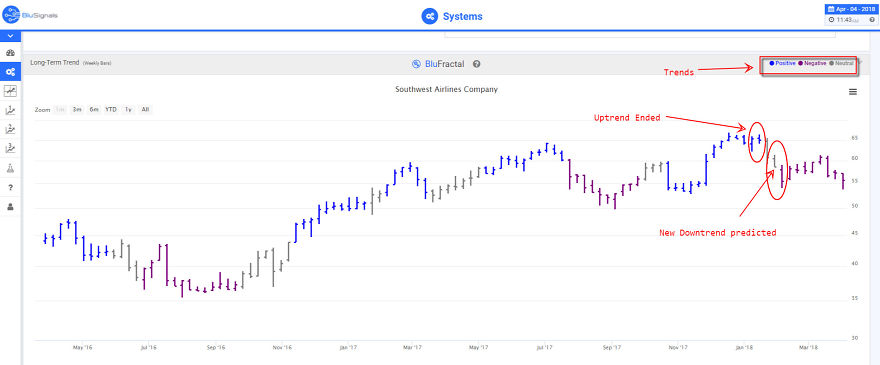Click the Southwest Airlines Company chart title
Screen dimensions: 880x365
[x=446, y=89]
